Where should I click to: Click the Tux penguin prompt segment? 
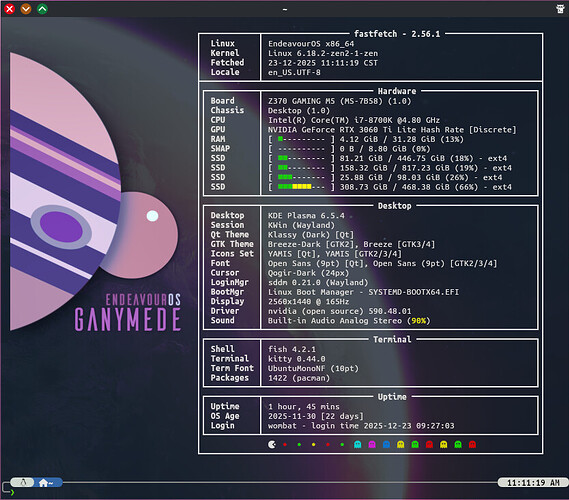pos(23,482)
